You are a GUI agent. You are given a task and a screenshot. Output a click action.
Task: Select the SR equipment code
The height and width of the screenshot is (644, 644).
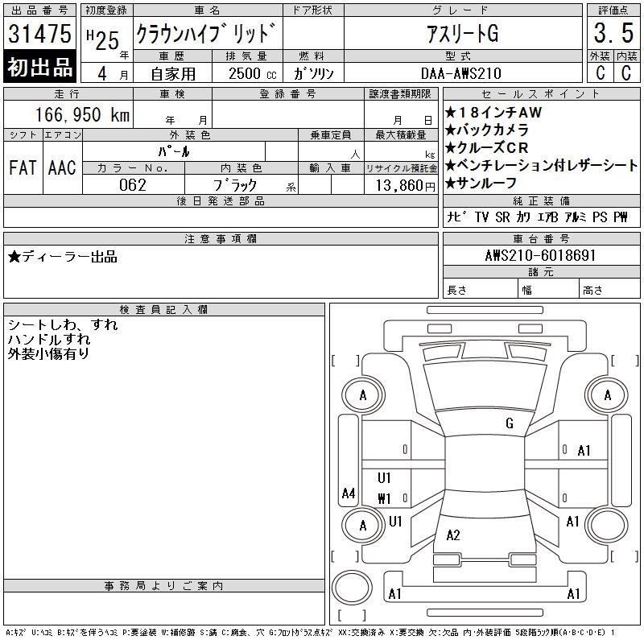pyautogui.click(x=502, y=217)
